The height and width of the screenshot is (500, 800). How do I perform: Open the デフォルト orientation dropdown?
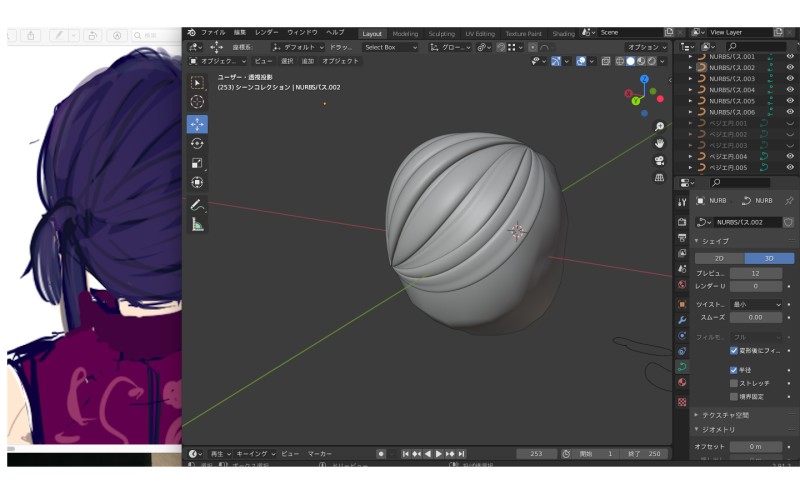point(297,47)
